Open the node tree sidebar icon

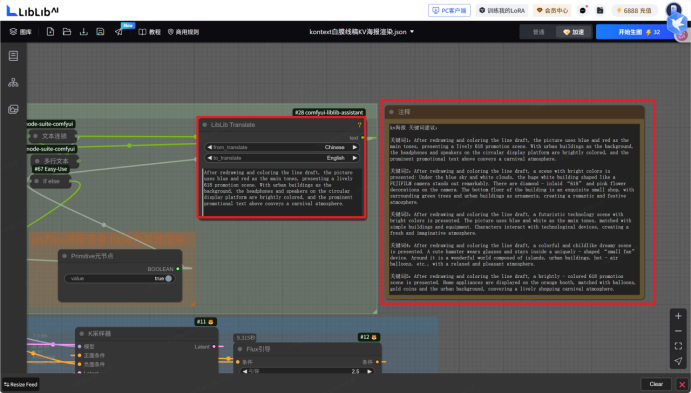(13, 82)
